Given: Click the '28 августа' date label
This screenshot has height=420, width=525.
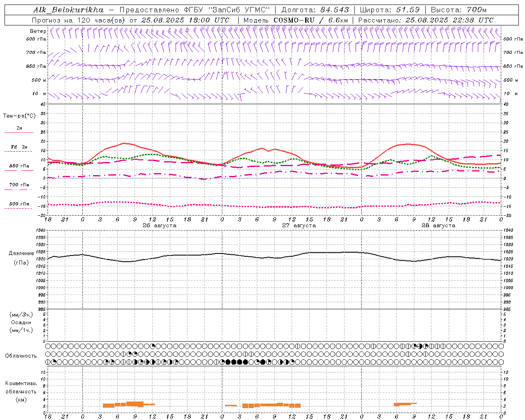Looking at the screenshot, I should [438, 226].
